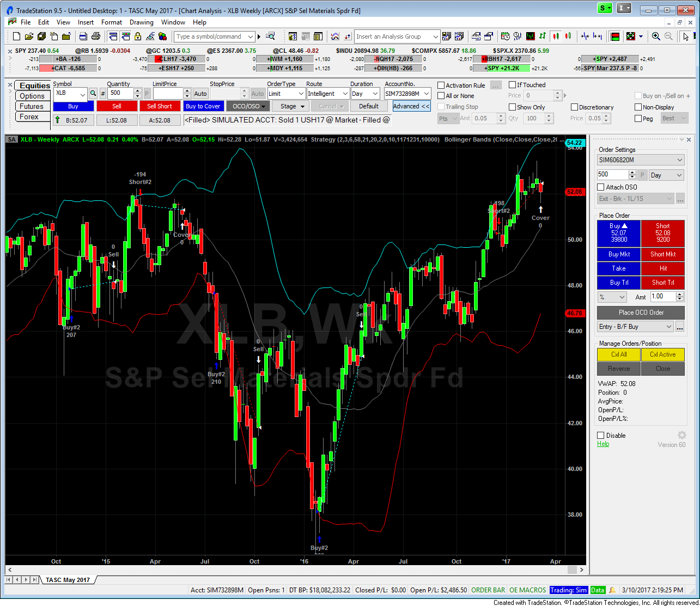Screen dimensions: 700x606
Task: Click the New document toolbar icon
Action: pos(16,36)
